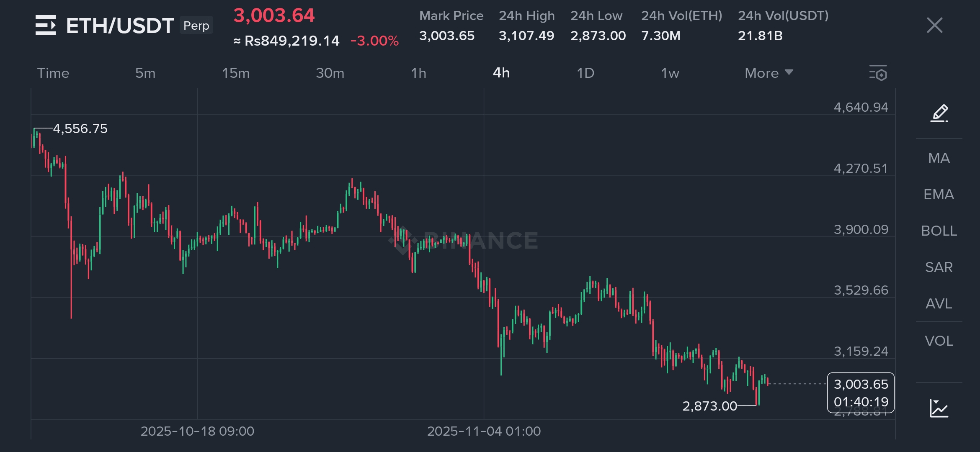980x452 pixels.
Task: Open the chart settings icon
Action: [x=878, y=73]
